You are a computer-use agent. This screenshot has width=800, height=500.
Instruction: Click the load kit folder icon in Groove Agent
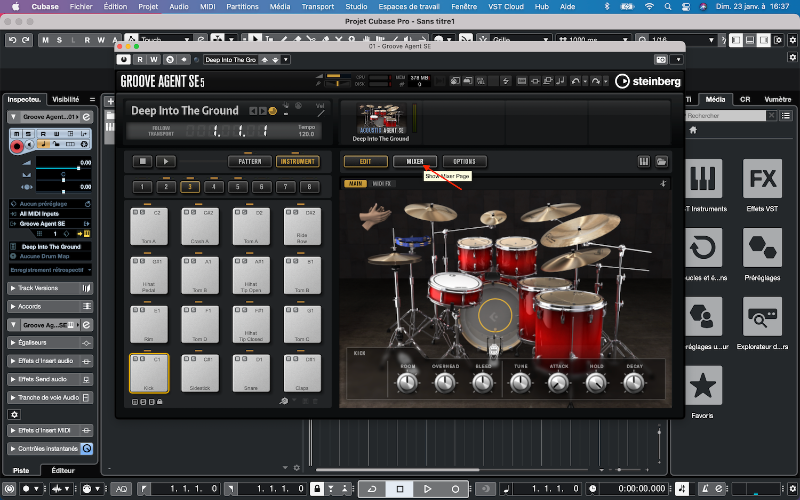click(662, 162)
